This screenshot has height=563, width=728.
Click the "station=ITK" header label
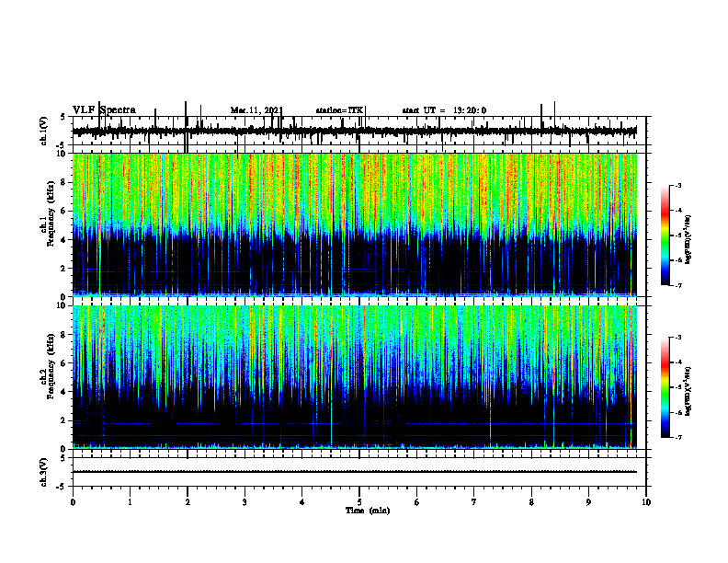tap(339, 110)
